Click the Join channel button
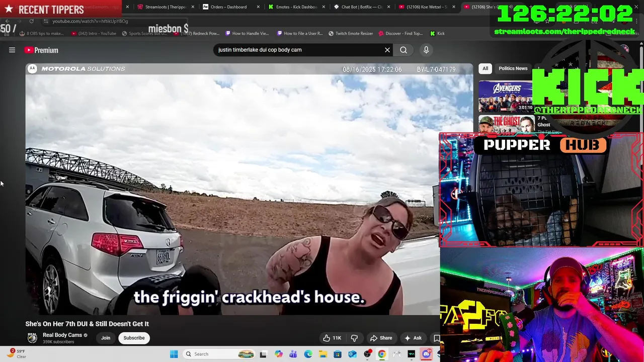This screenshot has height=362, width=644. pyautogui.click(x=106, y=338)
